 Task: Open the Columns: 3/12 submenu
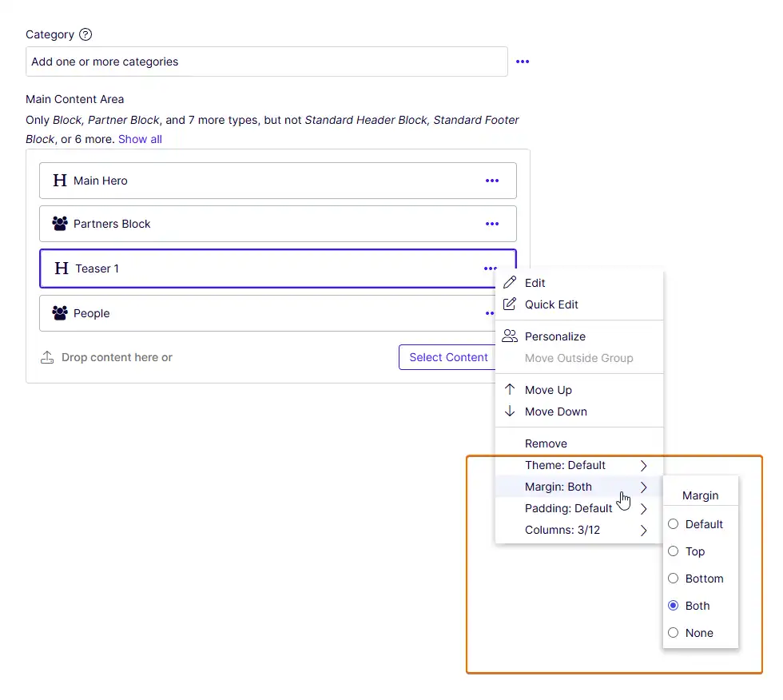coord(562,530)
